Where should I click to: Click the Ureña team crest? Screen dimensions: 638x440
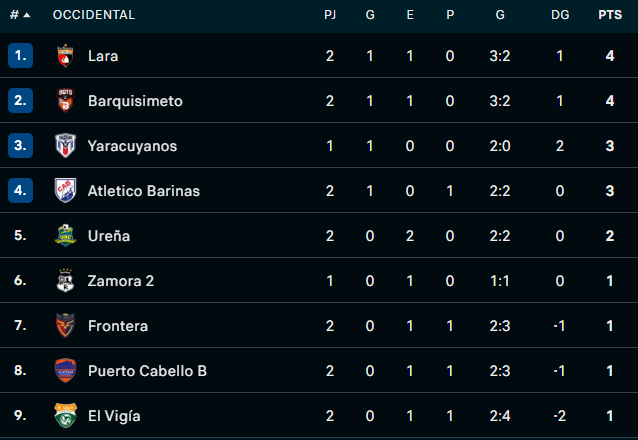tap(65, 236)
